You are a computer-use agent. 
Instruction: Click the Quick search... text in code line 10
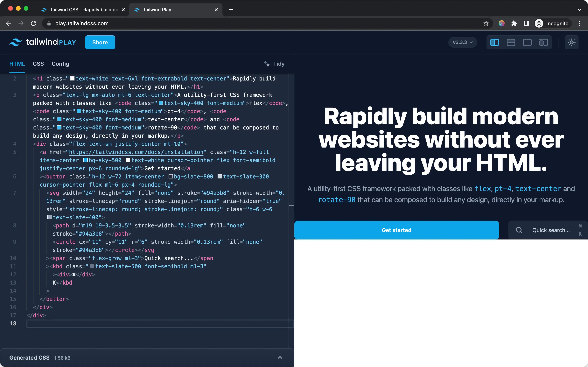click(169, 258)
